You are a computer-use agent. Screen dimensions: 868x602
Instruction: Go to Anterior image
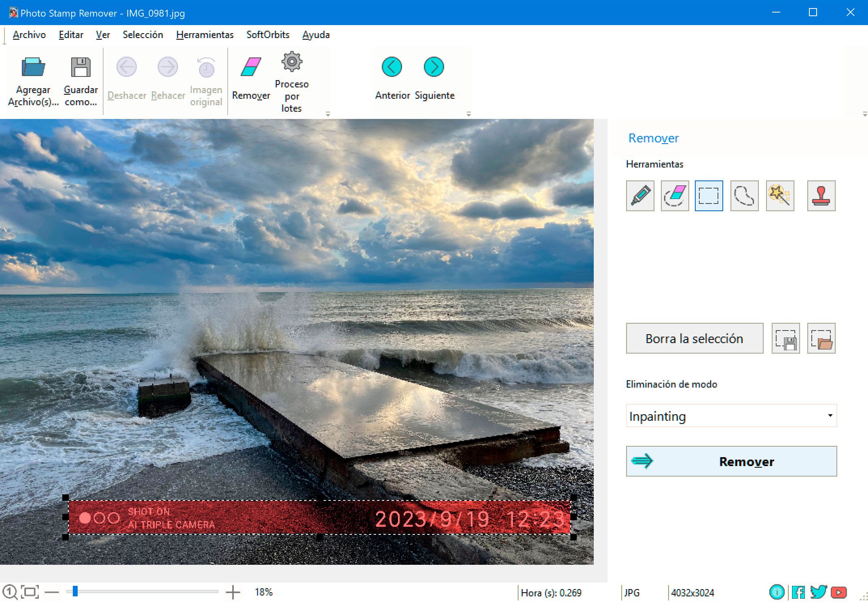[392, 67]
